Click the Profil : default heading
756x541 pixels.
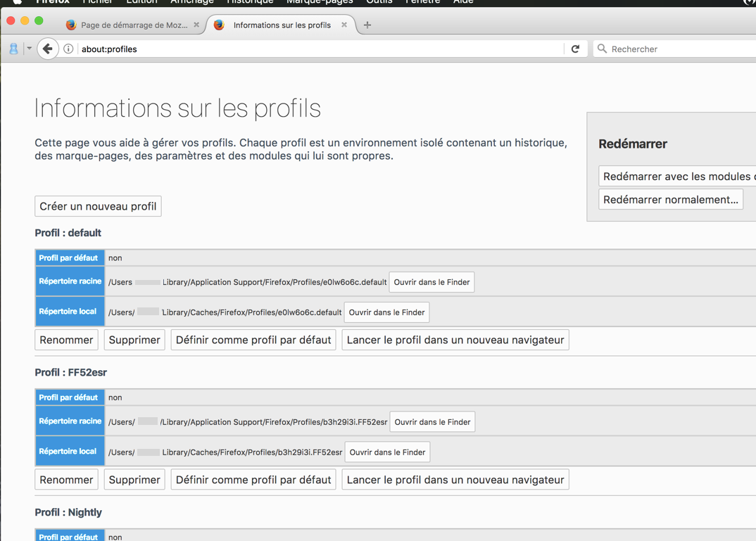(x=68, y=233)
